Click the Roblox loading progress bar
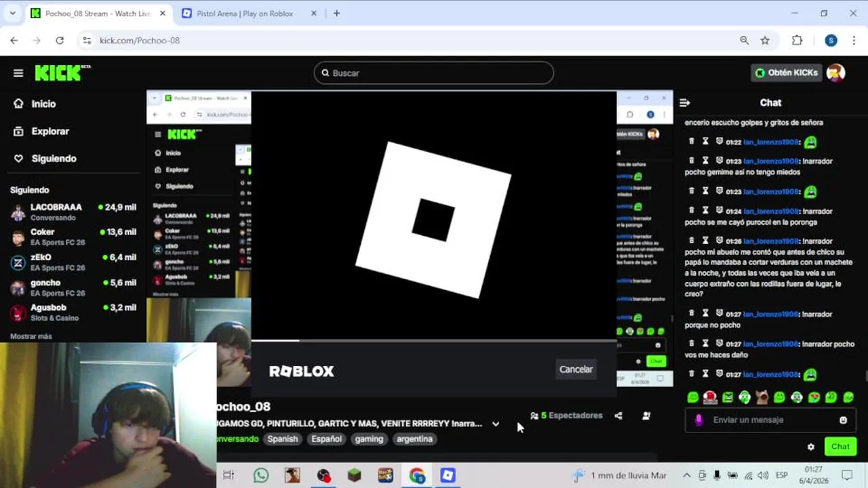This screenshot has height=488, width=868. [434, 340]
